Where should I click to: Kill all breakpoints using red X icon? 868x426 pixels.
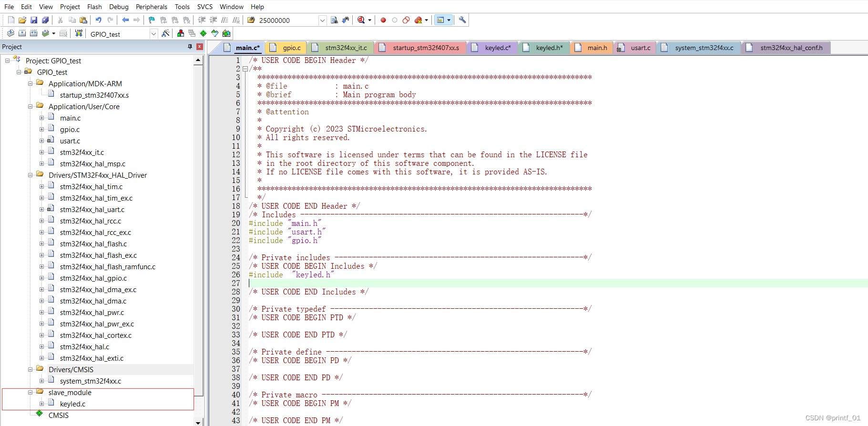tap(418, 20)
